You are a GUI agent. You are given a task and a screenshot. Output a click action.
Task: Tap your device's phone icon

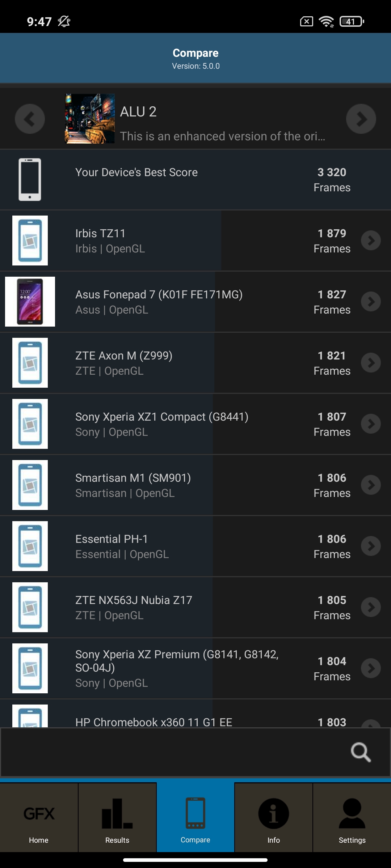[30, 179]
